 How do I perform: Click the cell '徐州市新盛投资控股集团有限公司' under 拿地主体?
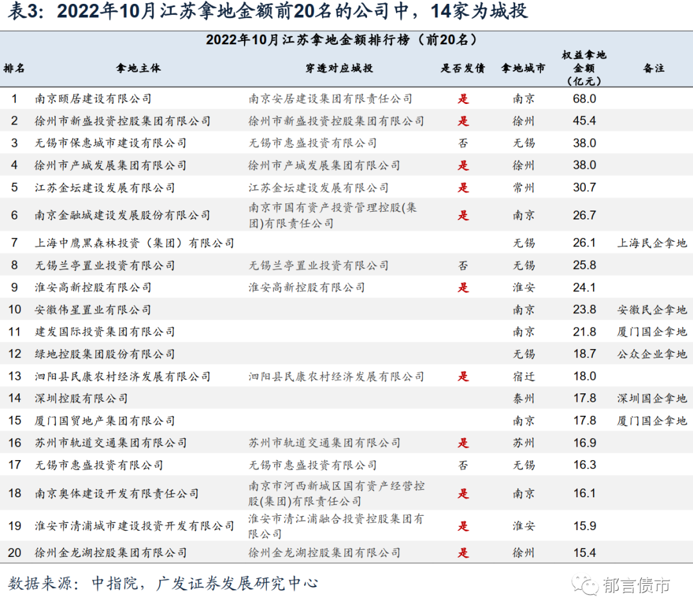click(x=123, y=121)
